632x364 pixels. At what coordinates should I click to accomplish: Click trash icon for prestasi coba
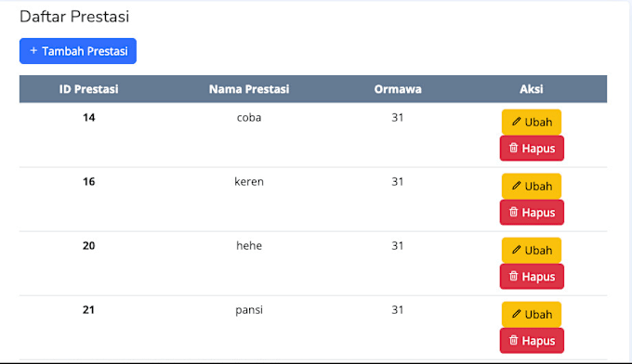pyautogui.click(x=513, y=148)
